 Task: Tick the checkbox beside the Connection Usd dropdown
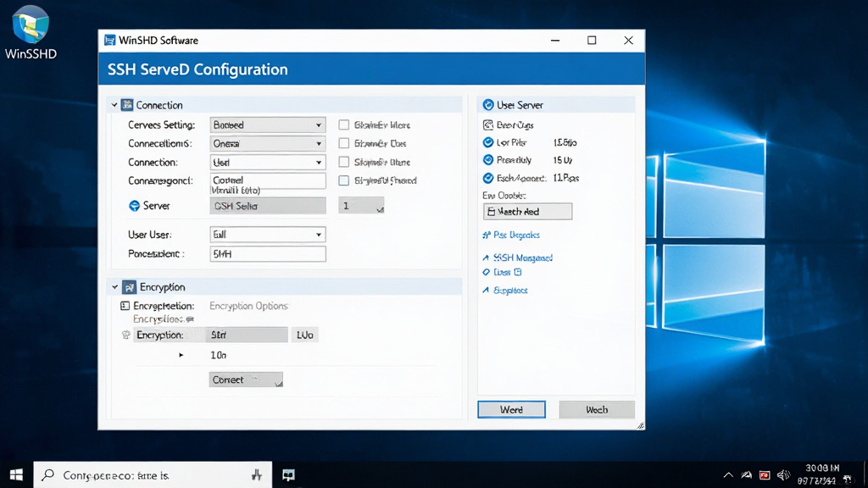click(x=344, y=162)
